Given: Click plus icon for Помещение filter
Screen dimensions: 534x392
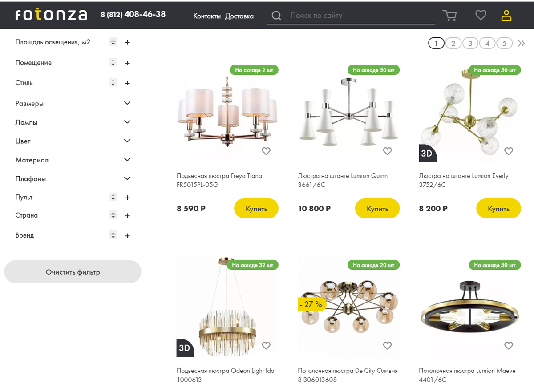Looking at the screenshot, I should click(127, 63).
